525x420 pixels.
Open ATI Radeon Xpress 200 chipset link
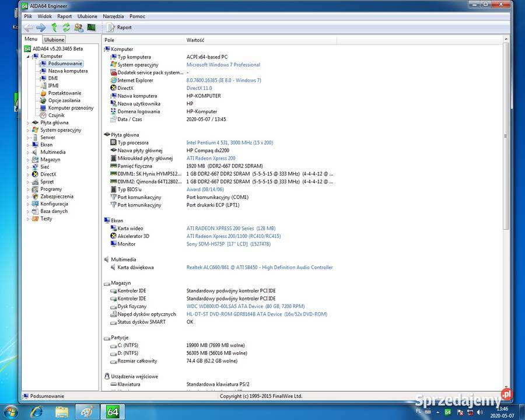pyautogui.click(x=211, y=158)
